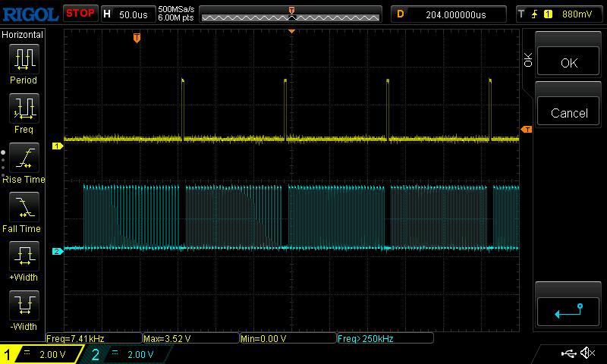Select the Period measurement icon
This screenshot has width=607, height=364.
pos(24,59)
